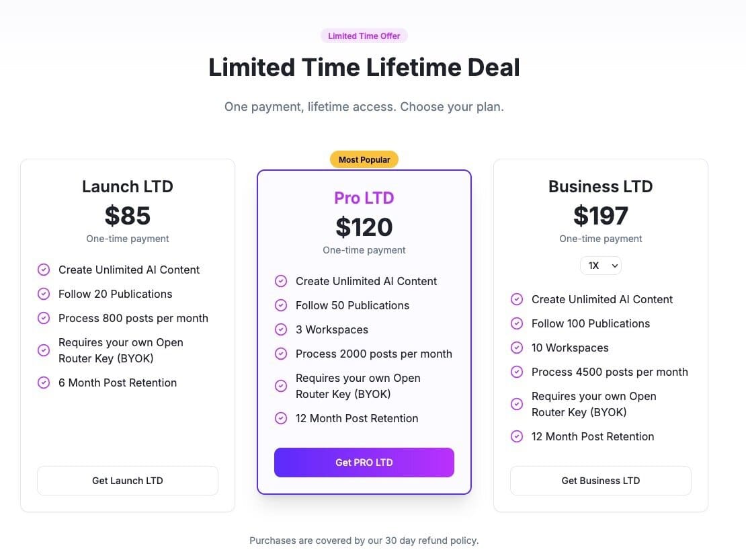Select the Pro LTD plan title
Screen dimensions: 746x560
tap(364, 198)
